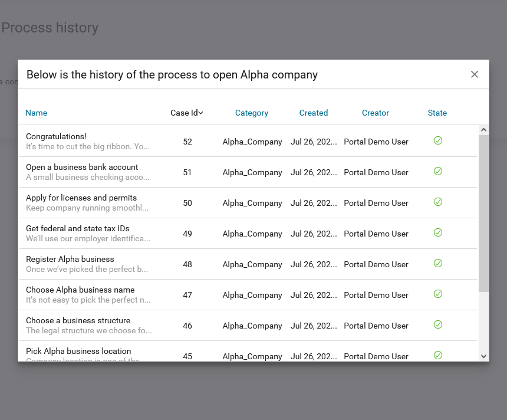Click description 'Keep company running smoothl...'
Viewport: 507px width, 420px height.
tap(87, 208)
